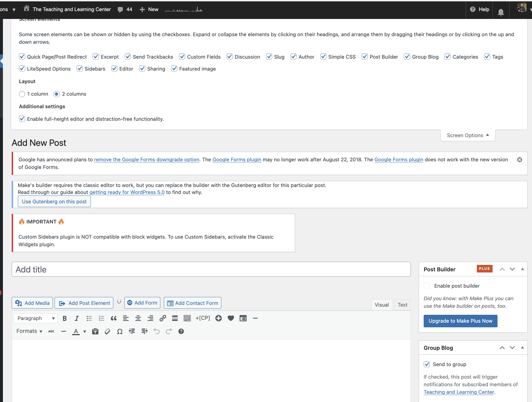532x402 pixels.
Task: Open keyboard shortcuts help icon
Action: [x=181, y=331]
